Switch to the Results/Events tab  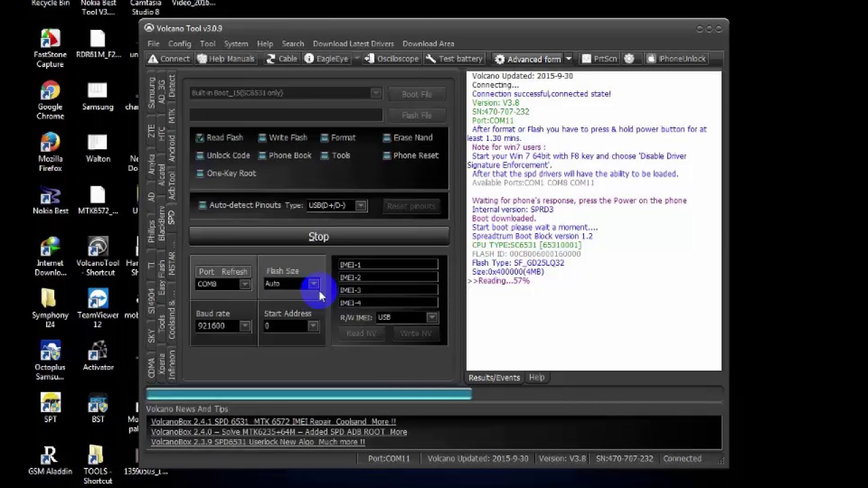(494, 378)
